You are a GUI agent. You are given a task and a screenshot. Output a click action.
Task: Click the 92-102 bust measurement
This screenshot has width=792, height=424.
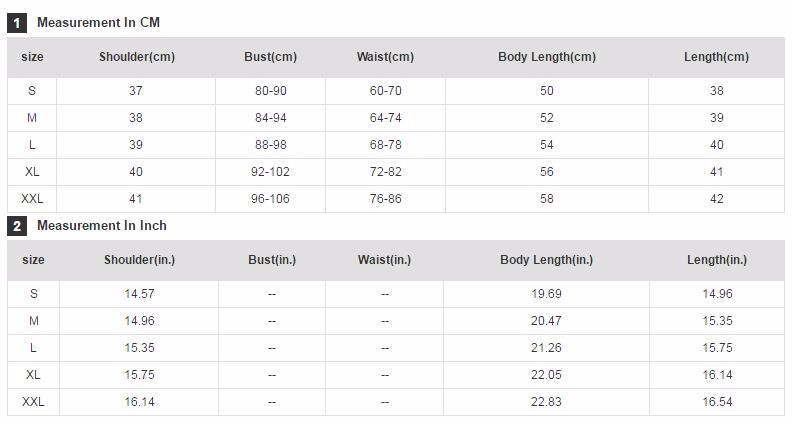[x=270, y=172]
